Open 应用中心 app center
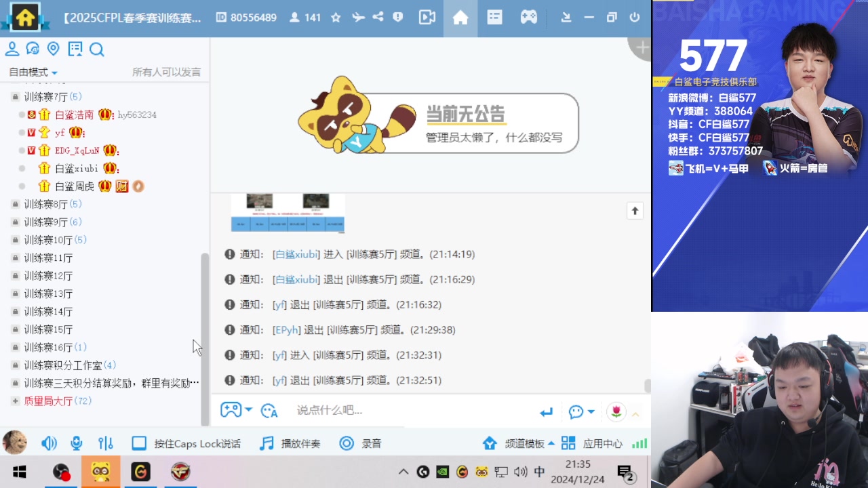 coord(592,444)
